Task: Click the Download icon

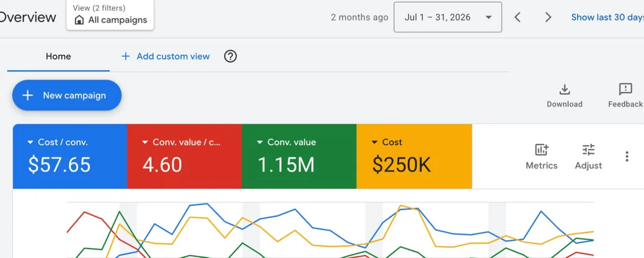Action: click(565, 90)
